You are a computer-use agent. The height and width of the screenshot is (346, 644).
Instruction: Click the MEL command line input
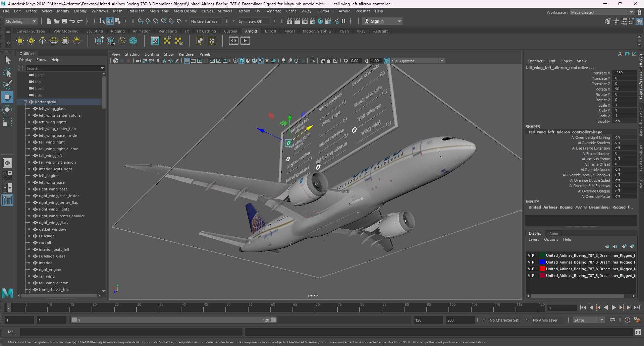pos(131,332)
